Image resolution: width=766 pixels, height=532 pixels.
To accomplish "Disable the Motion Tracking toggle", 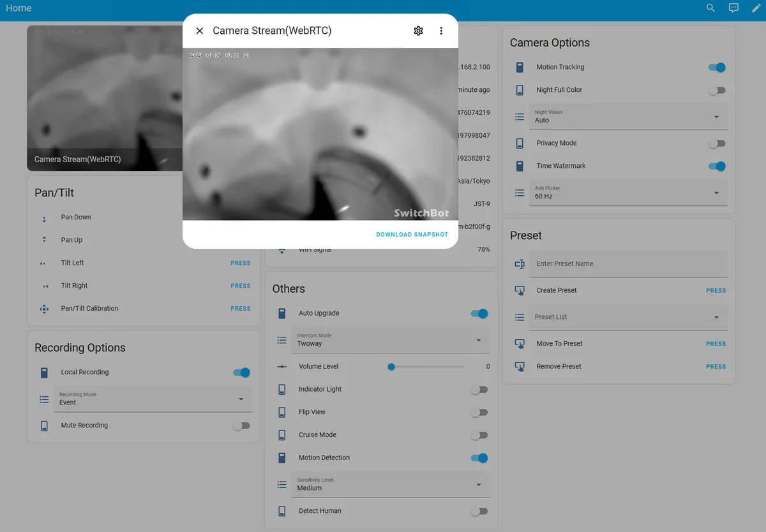I will (x=717, y=67).
